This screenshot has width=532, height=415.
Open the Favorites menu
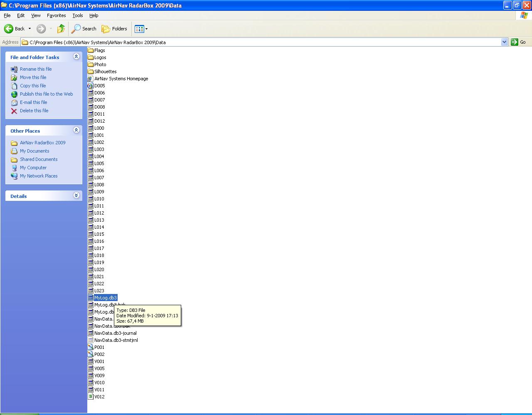(56, 15)
